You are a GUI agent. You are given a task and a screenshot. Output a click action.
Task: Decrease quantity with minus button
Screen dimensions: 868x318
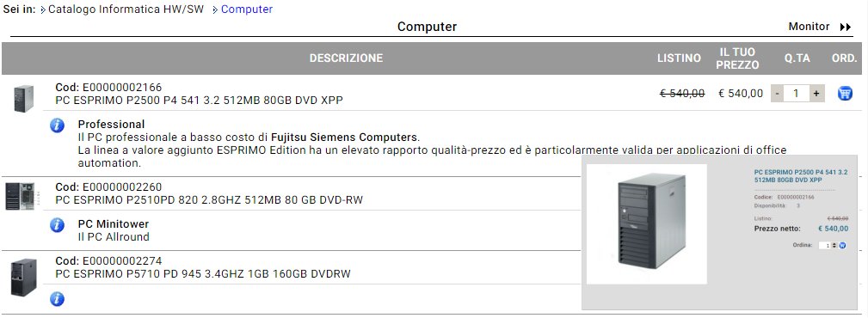pyautogui.click(x=778, y=94)
